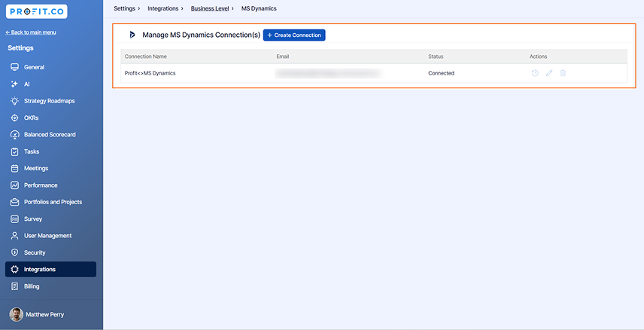Viewport: 644px width, 330px height.
Task: Click Integrations in the breadcrumb
Action: pyautogui.click(x=163, y=8)
